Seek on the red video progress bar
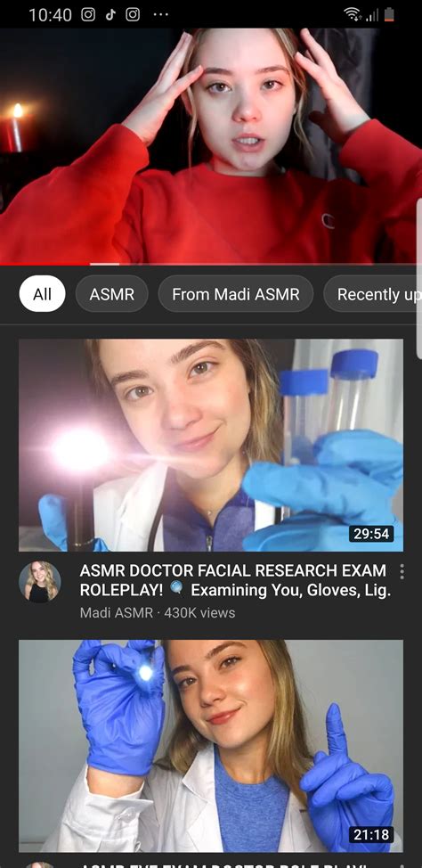The width and height of the screenshot is (422, 868). pos(211,264)
